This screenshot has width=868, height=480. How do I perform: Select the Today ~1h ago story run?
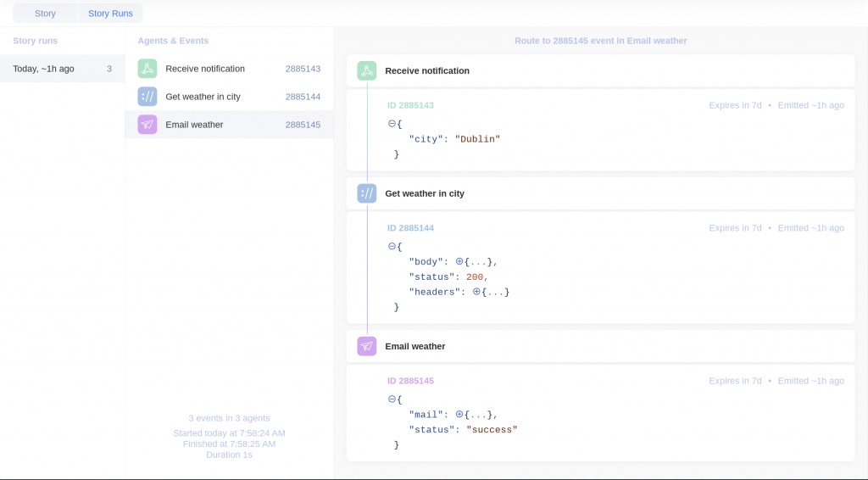click(62, 69)
